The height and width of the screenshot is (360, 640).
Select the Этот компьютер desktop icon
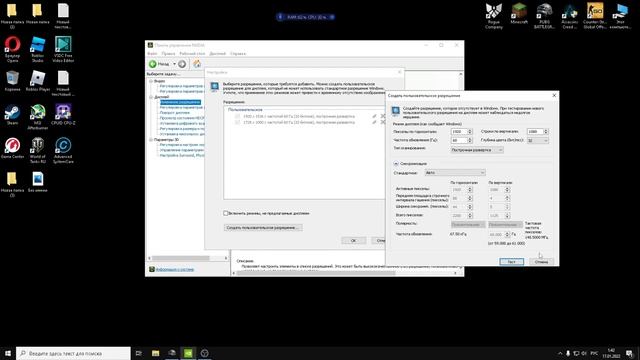coord(620,16)
